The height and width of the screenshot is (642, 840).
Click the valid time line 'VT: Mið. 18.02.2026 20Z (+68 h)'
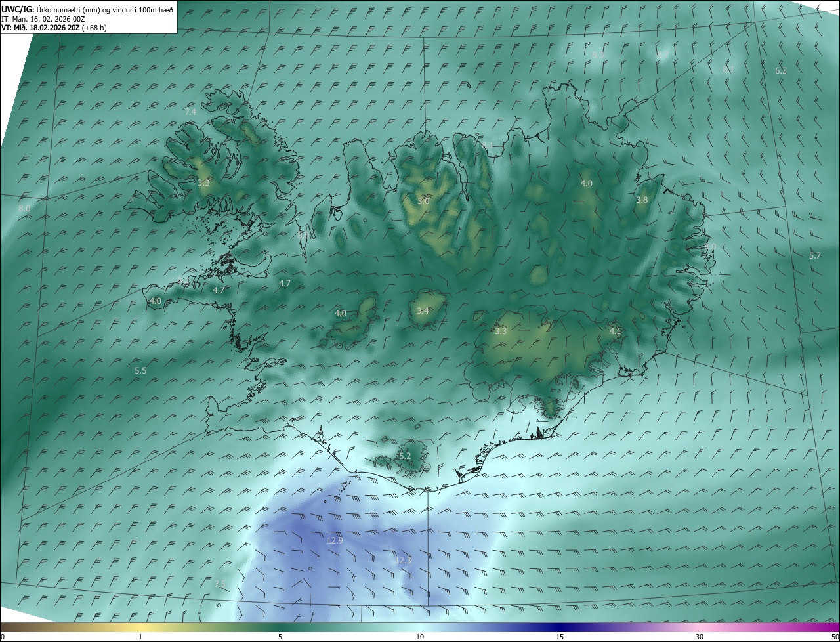tap(54, 28)
